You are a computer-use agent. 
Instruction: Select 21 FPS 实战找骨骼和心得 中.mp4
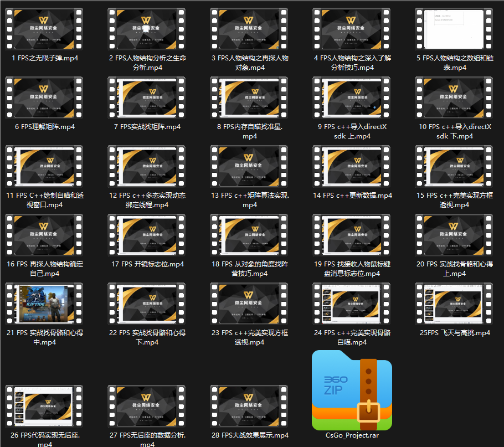coord(44,304)
